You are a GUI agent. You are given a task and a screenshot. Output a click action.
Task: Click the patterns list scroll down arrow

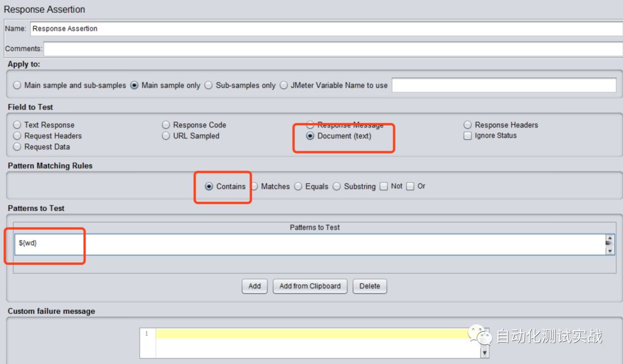tap(610, 250)
